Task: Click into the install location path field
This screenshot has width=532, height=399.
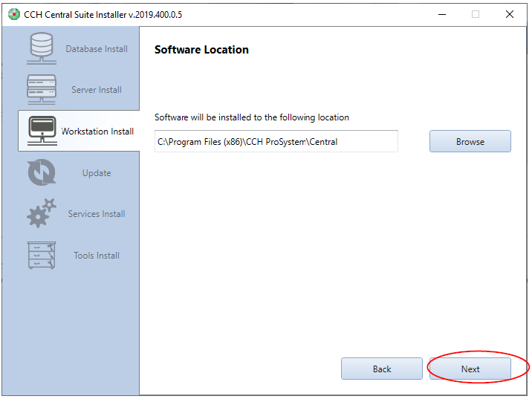Action: [276, 141]
